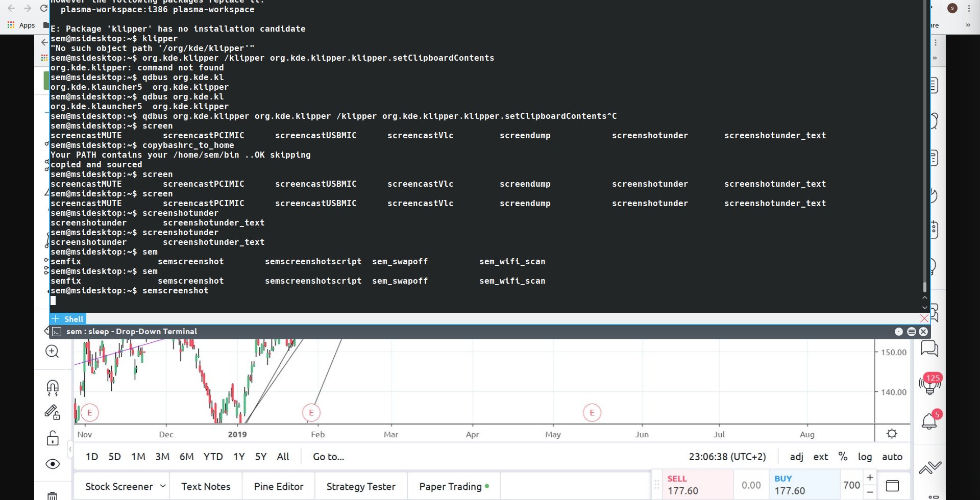Set chart range to 5D
This screenshot has width=980, height=500.
click(x=115, y=457)
